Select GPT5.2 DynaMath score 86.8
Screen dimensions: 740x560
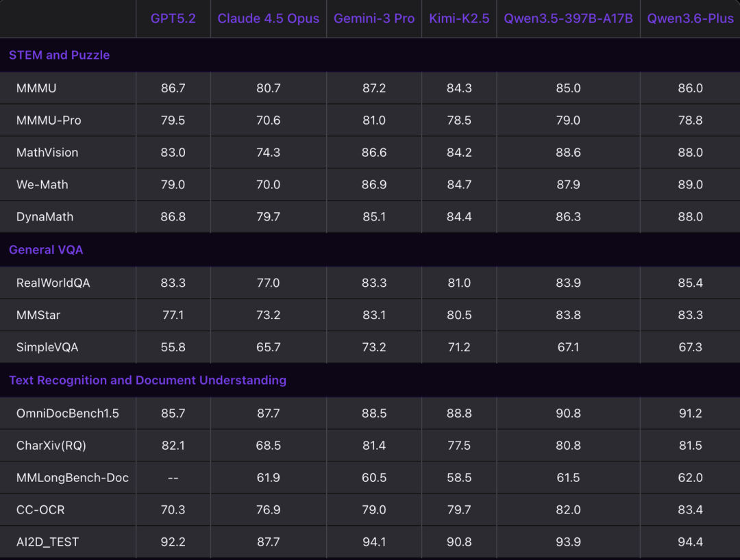pos(173,217)
